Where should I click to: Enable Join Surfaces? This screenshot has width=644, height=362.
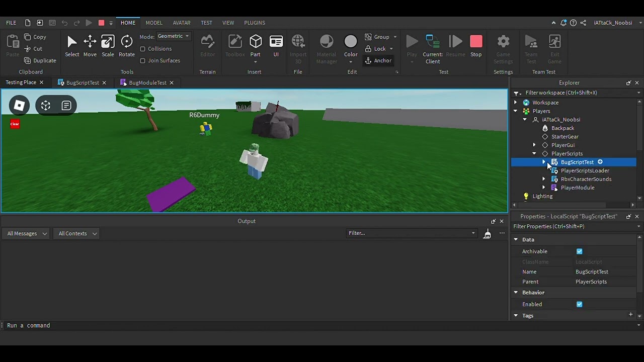coord(143,60)
